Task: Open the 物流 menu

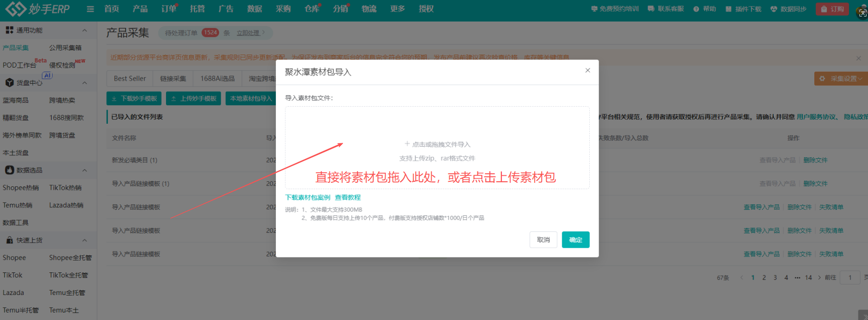Action: click(369, 9)
